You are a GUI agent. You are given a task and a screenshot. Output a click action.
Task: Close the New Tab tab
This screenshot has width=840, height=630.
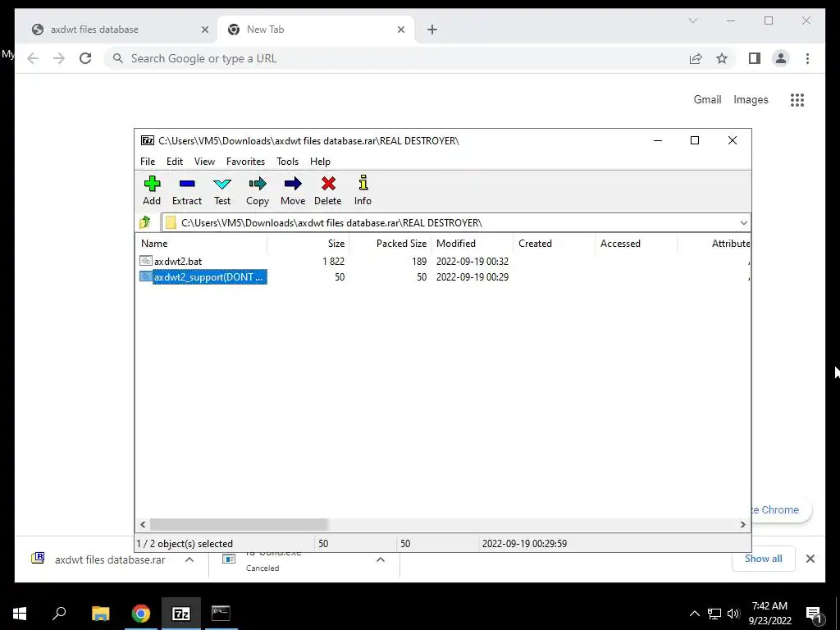coord(400,30)
